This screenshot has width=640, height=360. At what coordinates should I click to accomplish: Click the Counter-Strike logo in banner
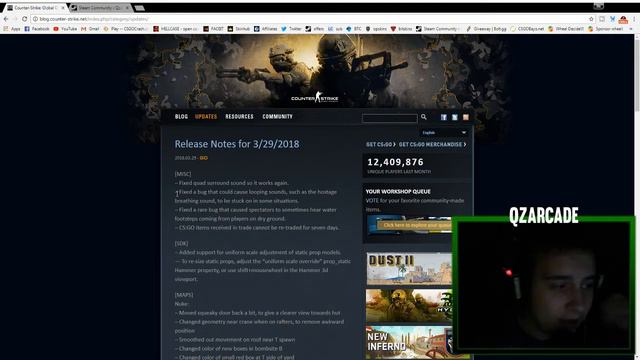[x=315, y=98]
